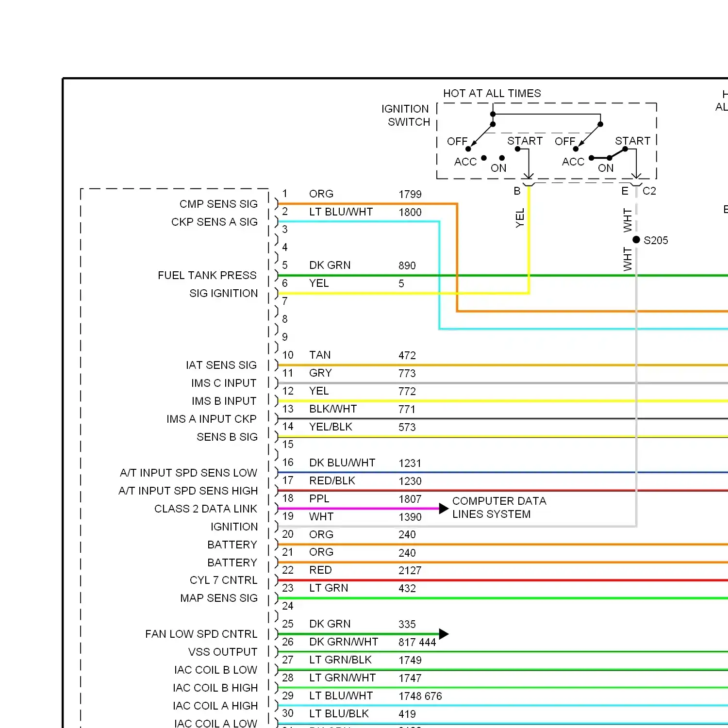Click circuit number 1799
Image resolution: width=728 pixels, height=728 pixels.
click(x=410, y=194)
